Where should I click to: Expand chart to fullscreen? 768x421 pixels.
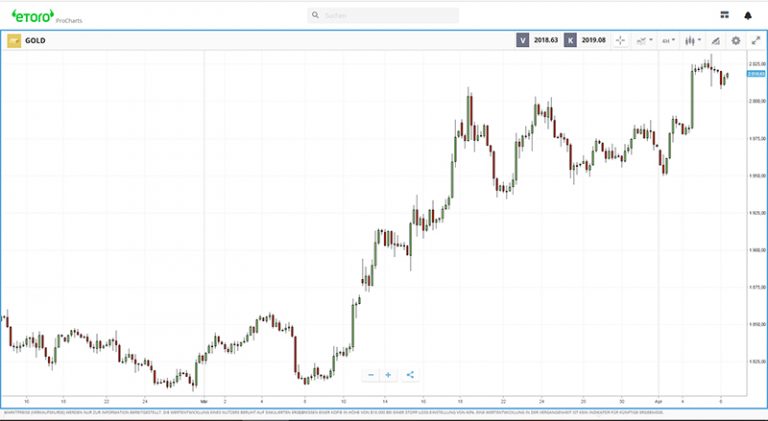point(756,40)
